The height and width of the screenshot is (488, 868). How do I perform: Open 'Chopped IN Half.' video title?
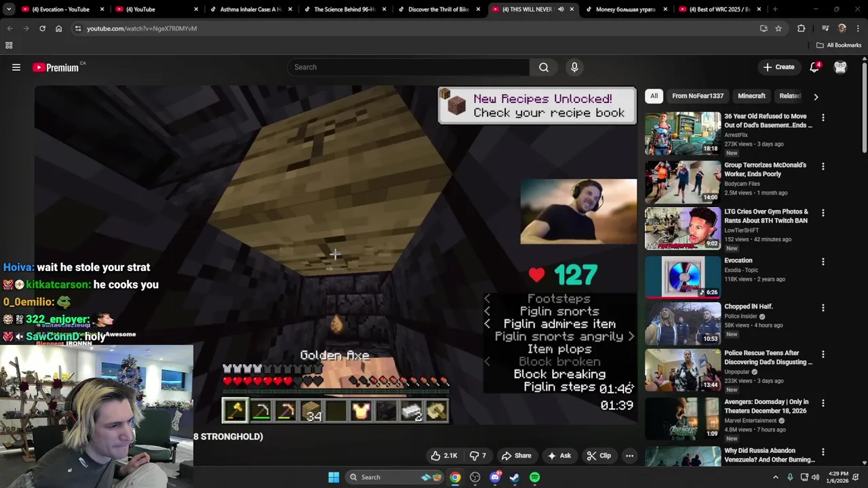click(x=748, y=306)
